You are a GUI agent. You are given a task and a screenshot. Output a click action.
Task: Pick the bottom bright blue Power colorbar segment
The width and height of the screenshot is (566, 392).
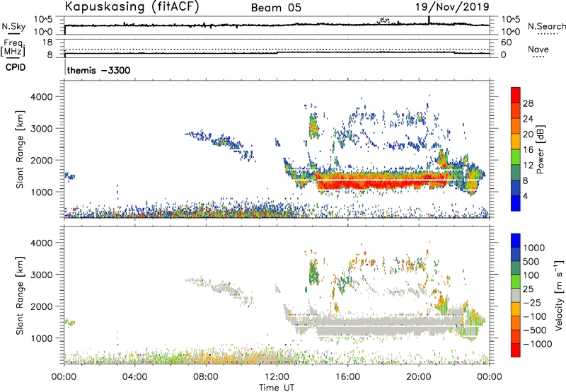(x=516, y=204)
